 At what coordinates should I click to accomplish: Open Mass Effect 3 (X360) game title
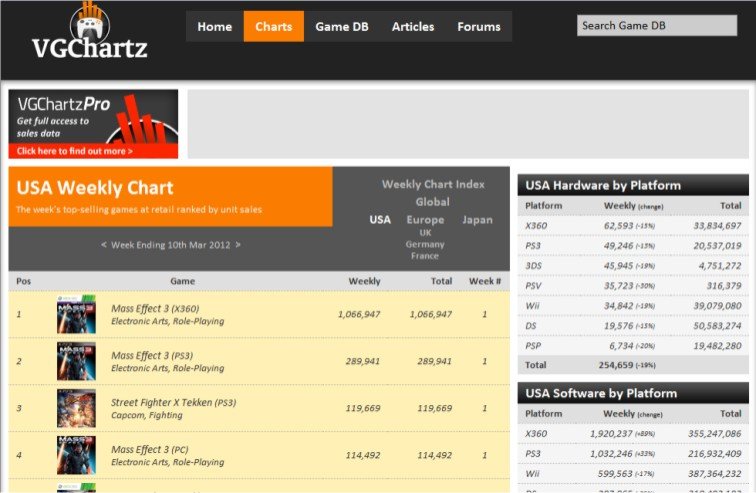155,308
